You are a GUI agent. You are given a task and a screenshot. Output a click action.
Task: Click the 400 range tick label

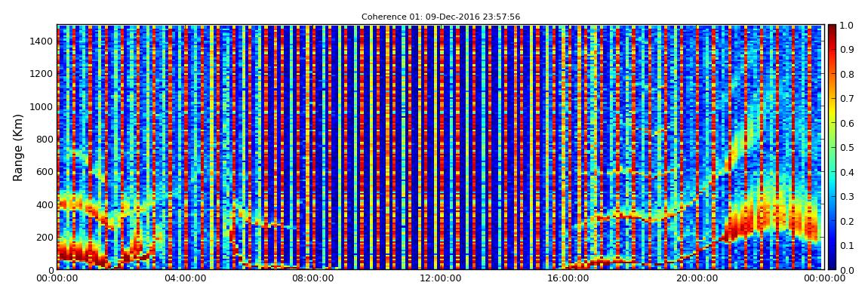pyautogui.click(x=45, y=204)
